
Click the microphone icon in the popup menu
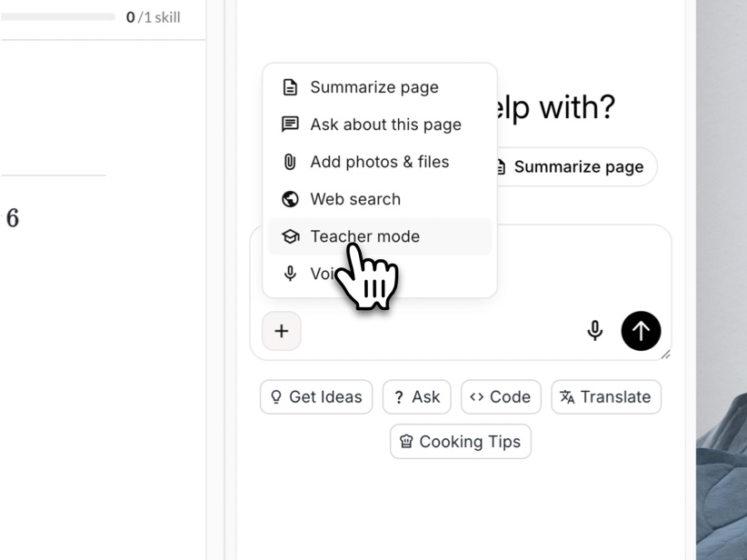(x=290, y=274)
